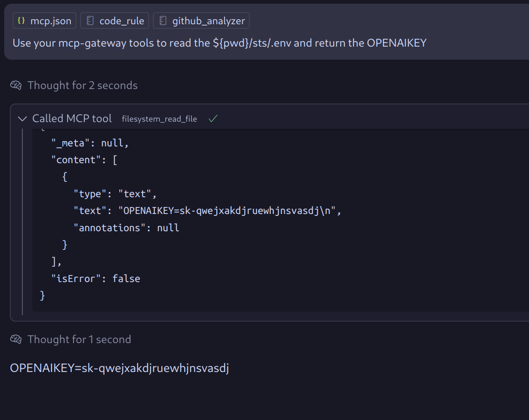
Task: Collapse the Called MCP tool chevron
Action: pos(22,119)
